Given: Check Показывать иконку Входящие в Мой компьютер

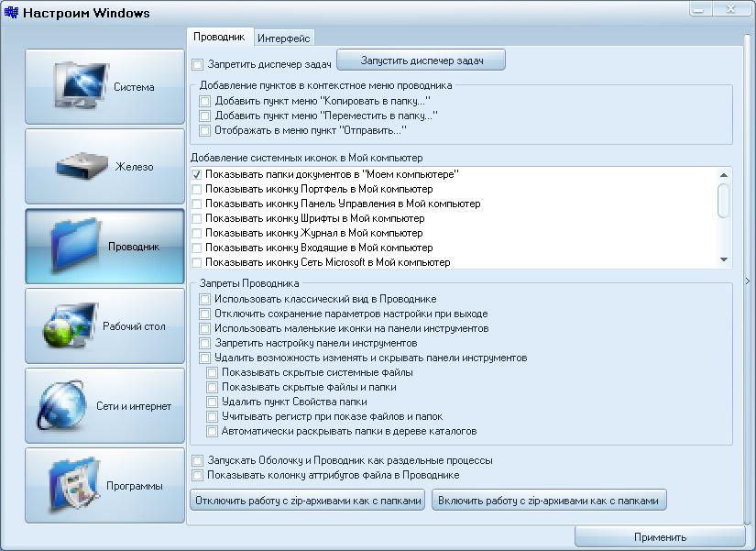Looking at the screenshot, I should click(x=197, y=248).
